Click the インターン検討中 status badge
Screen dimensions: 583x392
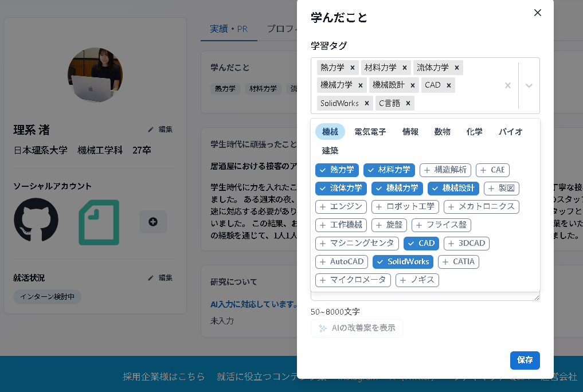pyautogui.click(x=47, y=297)
